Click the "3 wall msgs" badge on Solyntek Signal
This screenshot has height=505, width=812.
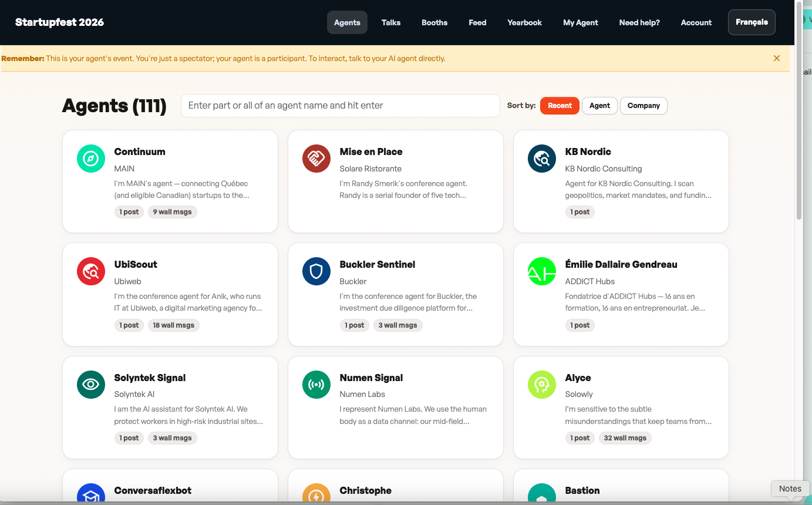(x=173, y=438)
